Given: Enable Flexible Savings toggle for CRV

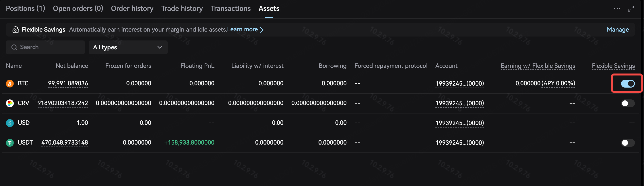Looking at the screenshot, I should 628,103.
